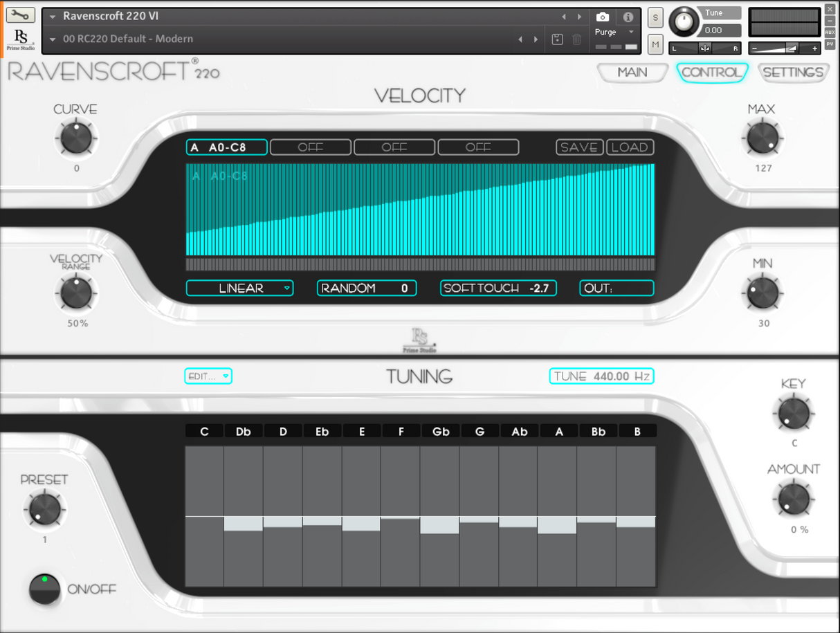840x633 pixels.
Task: Open the LINEAR velocity curve dropdown
Action: (x=239, y=288)
